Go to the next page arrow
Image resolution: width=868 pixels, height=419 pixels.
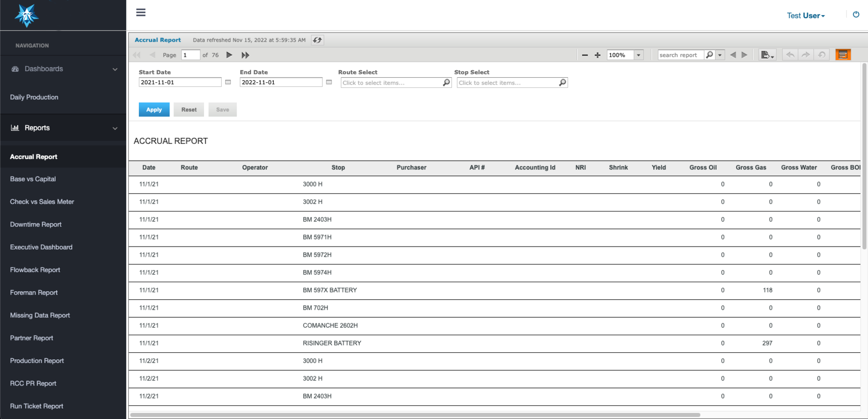coord(229,55)
